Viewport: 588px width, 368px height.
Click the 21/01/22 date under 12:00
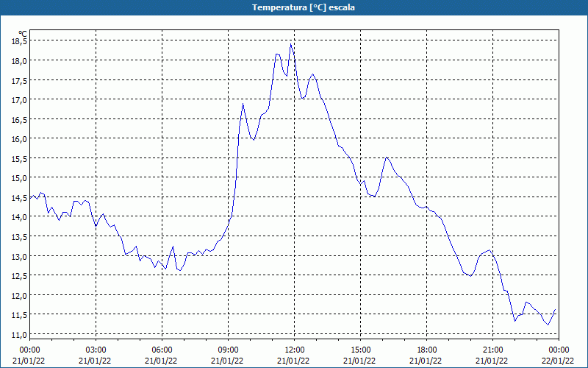click(293, 361)
